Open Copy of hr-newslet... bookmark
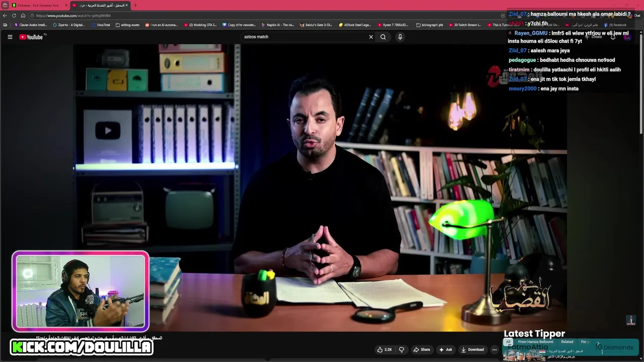The height and width of the screenshot is (362, 644). coord(239,25)
